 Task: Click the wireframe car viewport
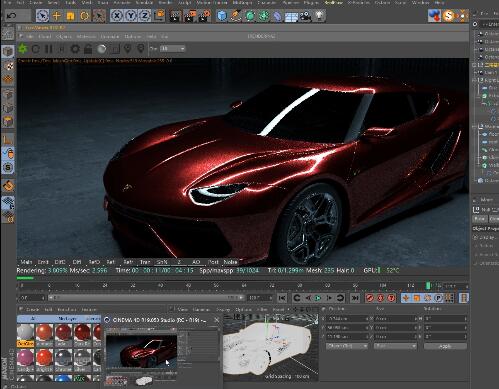tap(270, 347)
